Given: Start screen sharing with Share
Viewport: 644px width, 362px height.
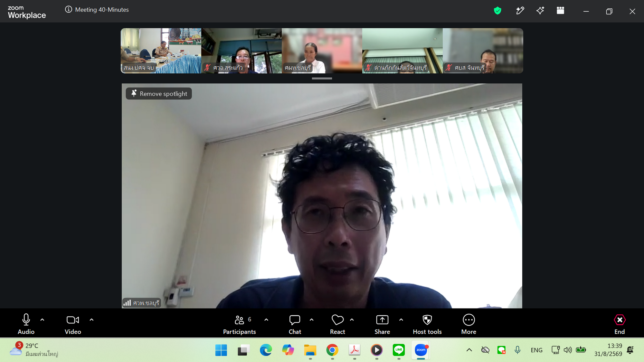Looking at the screenshot, I should [x=382, y=324].
